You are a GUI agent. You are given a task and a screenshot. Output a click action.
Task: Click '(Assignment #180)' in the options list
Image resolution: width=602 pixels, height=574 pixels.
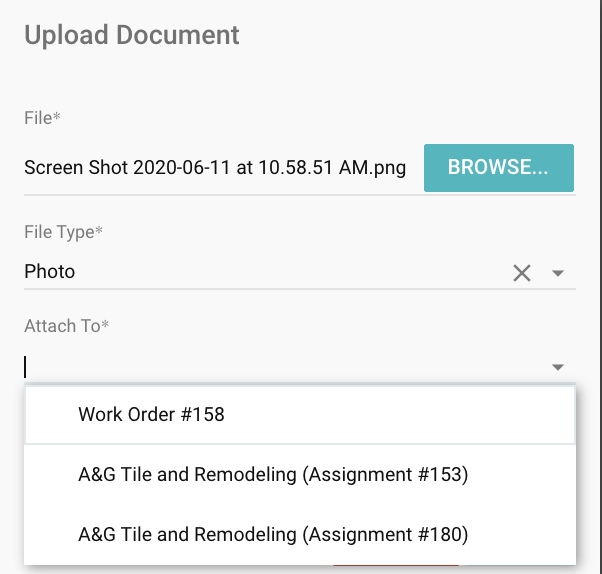[385, 535]
